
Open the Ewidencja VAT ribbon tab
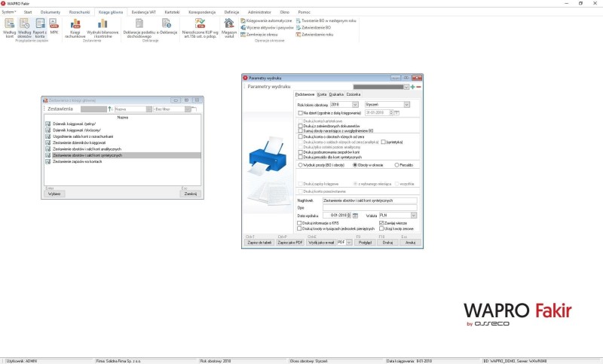pos(142,13)
